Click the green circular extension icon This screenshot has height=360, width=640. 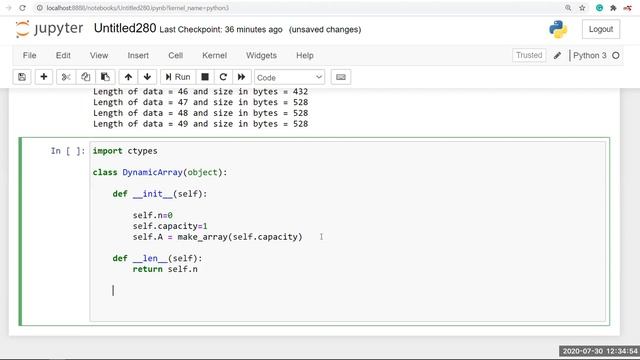tap(599, 8)
